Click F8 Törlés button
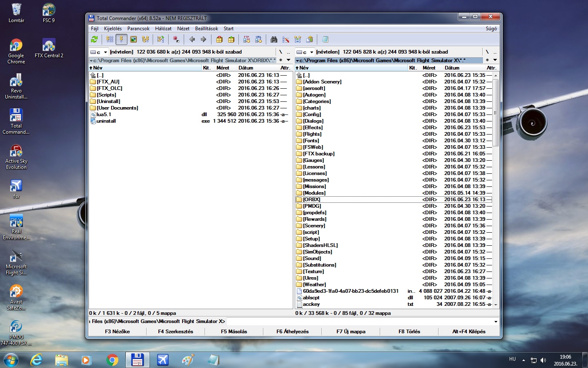The image size is (588, 368). click(x=409, y=332)
